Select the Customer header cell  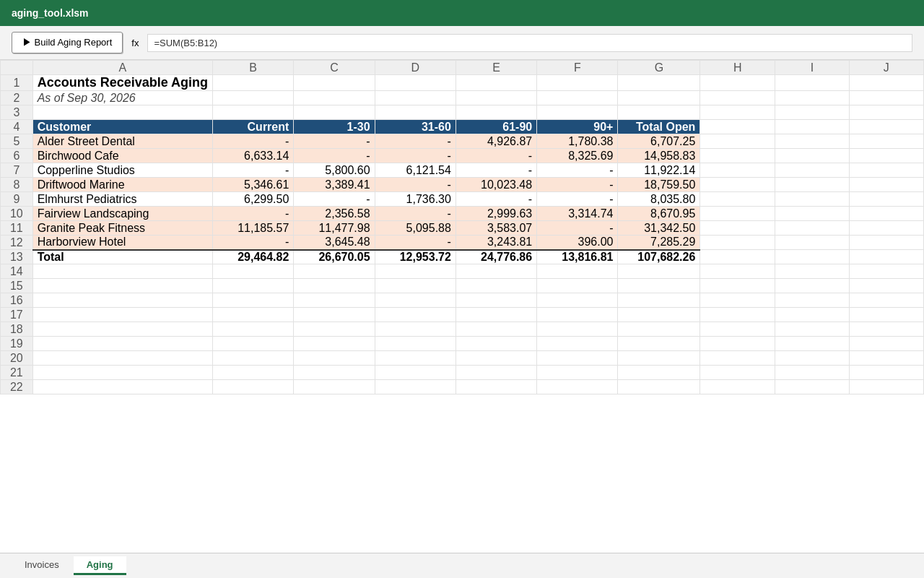(123, 127)
